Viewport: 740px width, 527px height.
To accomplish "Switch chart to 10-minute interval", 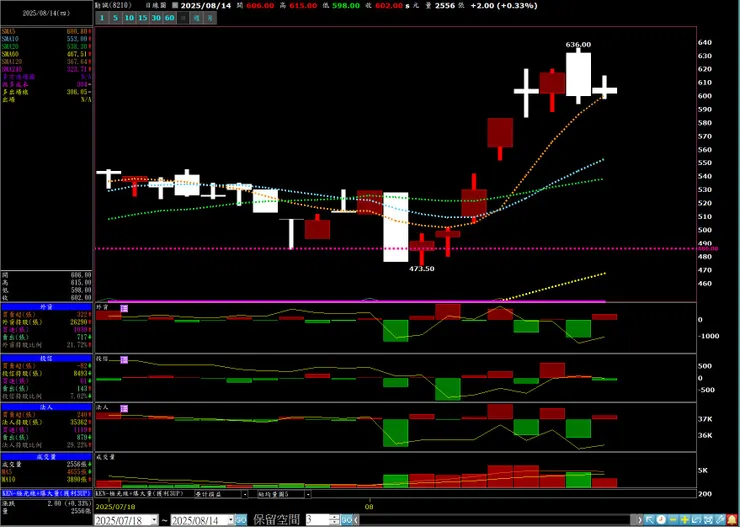I will coord(129,18).
